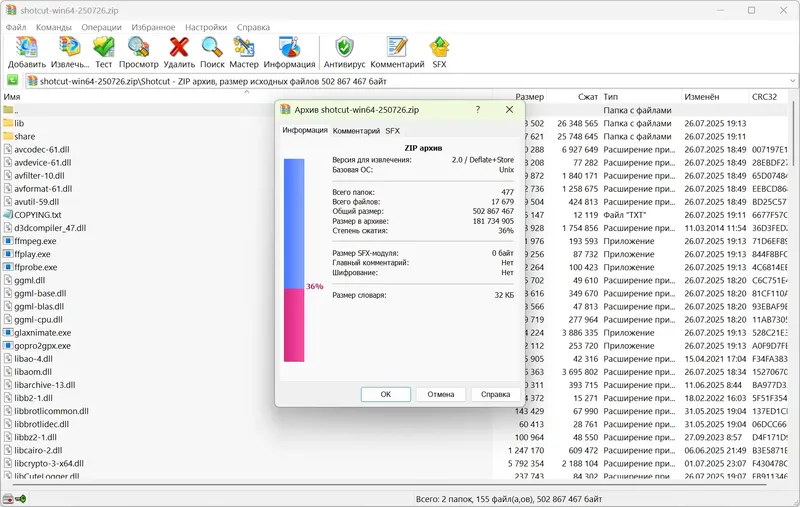Screen dimensions: 800x507
Task: Open the address bar dropdown arrow
Action: click(x=792, y=81)
